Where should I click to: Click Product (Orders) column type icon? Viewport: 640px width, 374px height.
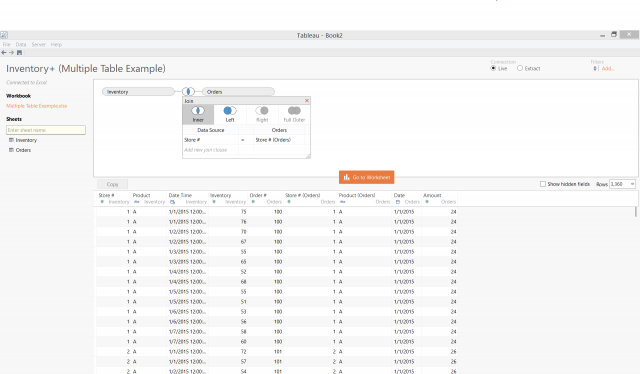[x=342, y=202]
